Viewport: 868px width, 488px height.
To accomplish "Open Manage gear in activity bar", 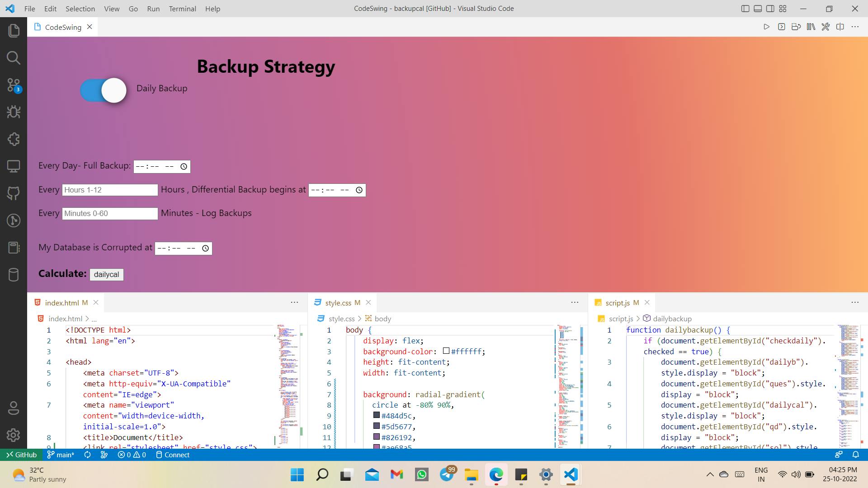I will pyautogui.click(x=14, y=435).
